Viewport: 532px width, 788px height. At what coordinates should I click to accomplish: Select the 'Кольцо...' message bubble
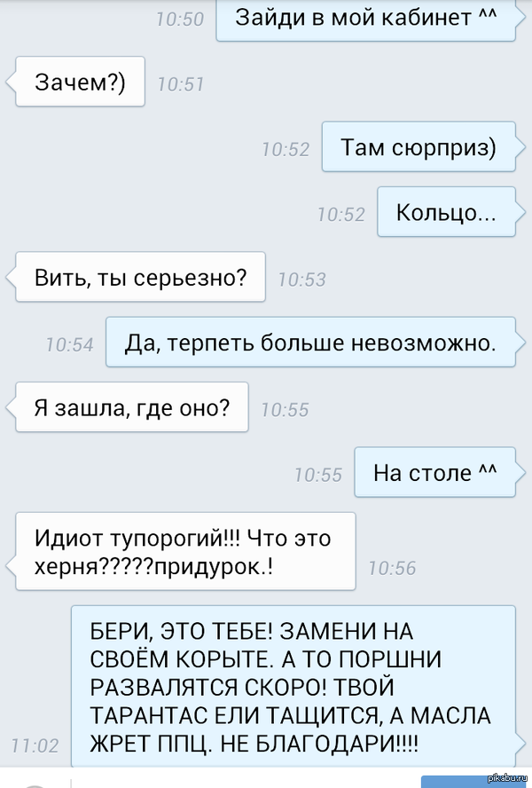tap(446, 211)
